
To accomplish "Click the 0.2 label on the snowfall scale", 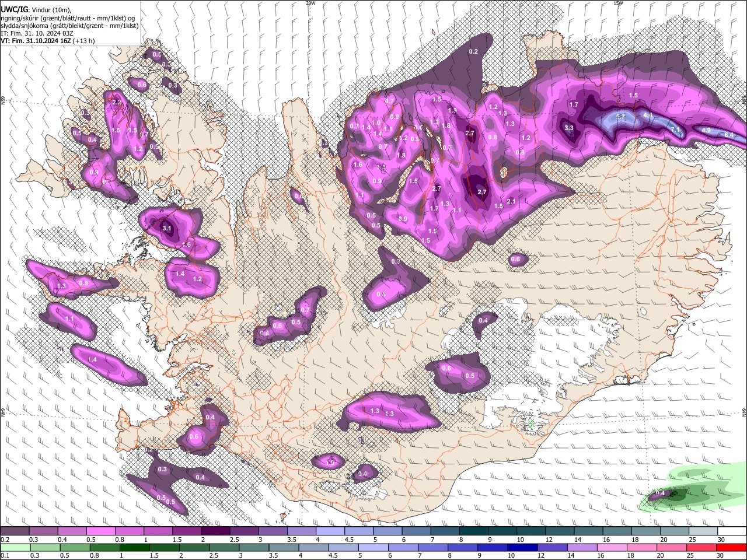I will (x=5, y=540).
